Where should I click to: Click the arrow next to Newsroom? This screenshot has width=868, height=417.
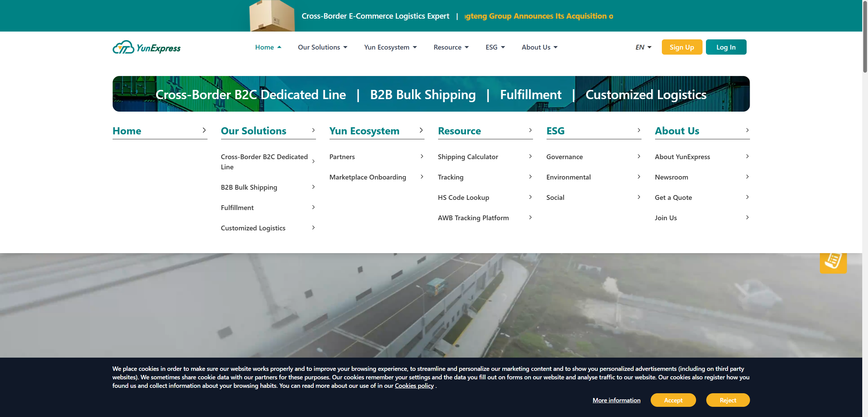click(747, 177)
